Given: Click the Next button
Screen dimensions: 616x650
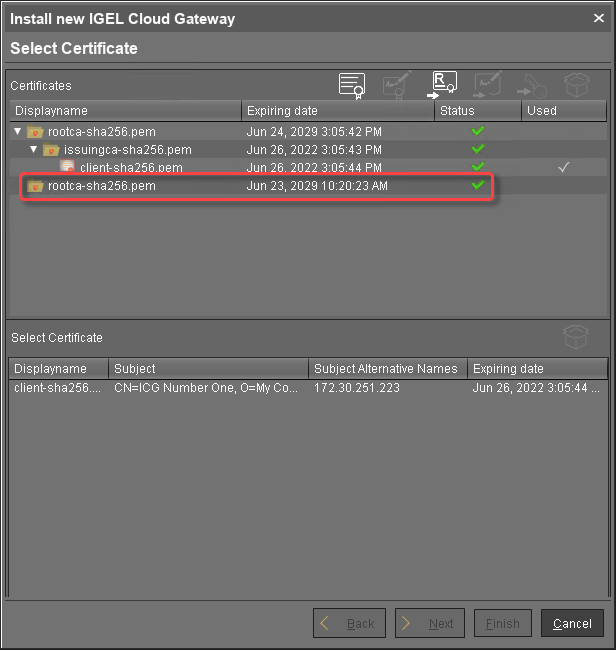Looking at the screenshot, I should pos(429,623).
